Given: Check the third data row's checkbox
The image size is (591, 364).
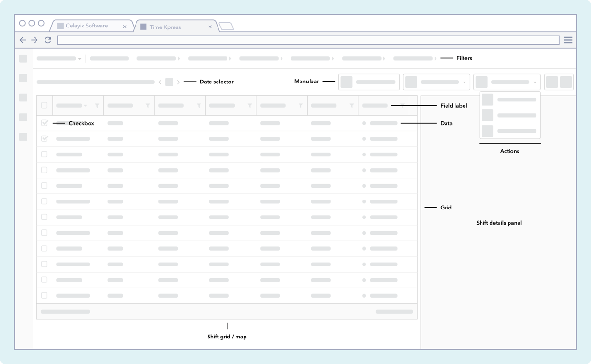Looking at the screenshot, I should (x=44, y=154).
